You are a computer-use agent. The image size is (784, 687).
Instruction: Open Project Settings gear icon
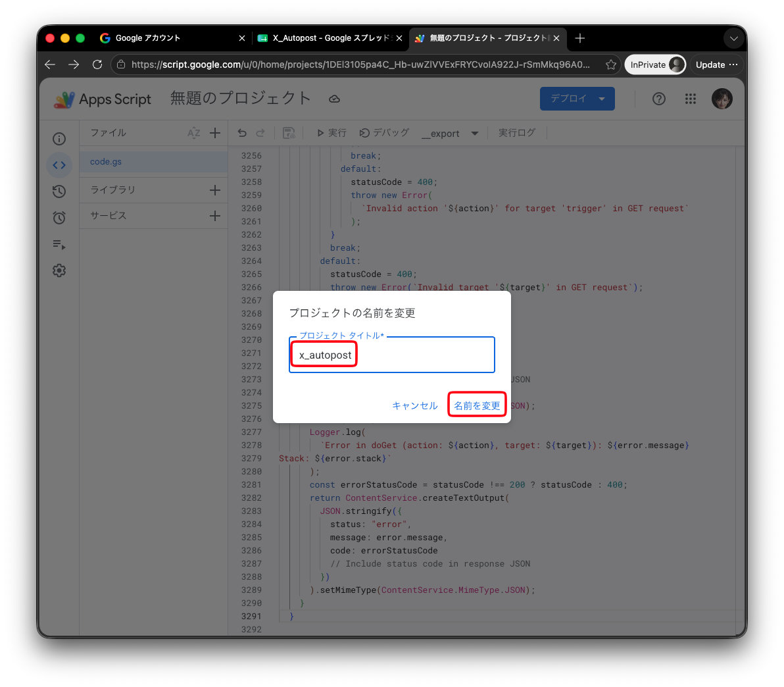pos(59,270)
